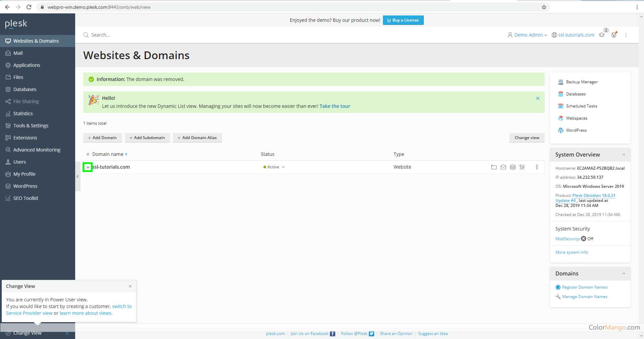
Task: Open mail settings icon in the domain row
Action: pos(503,167)
